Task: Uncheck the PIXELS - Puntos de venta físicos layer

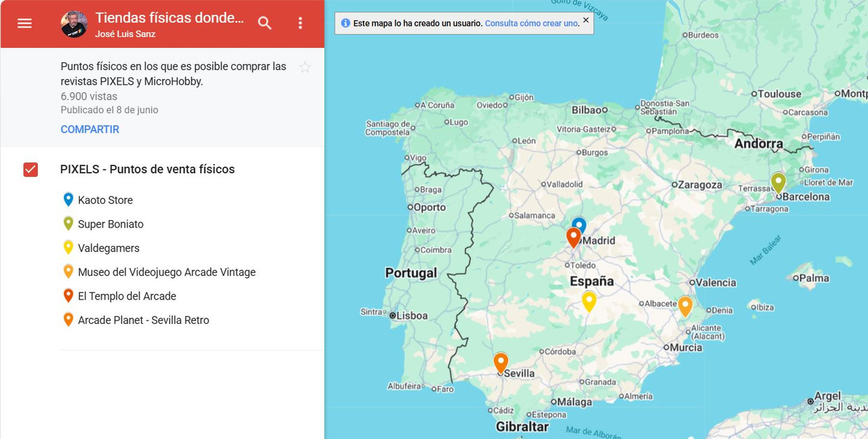Action: pos(31,169)
